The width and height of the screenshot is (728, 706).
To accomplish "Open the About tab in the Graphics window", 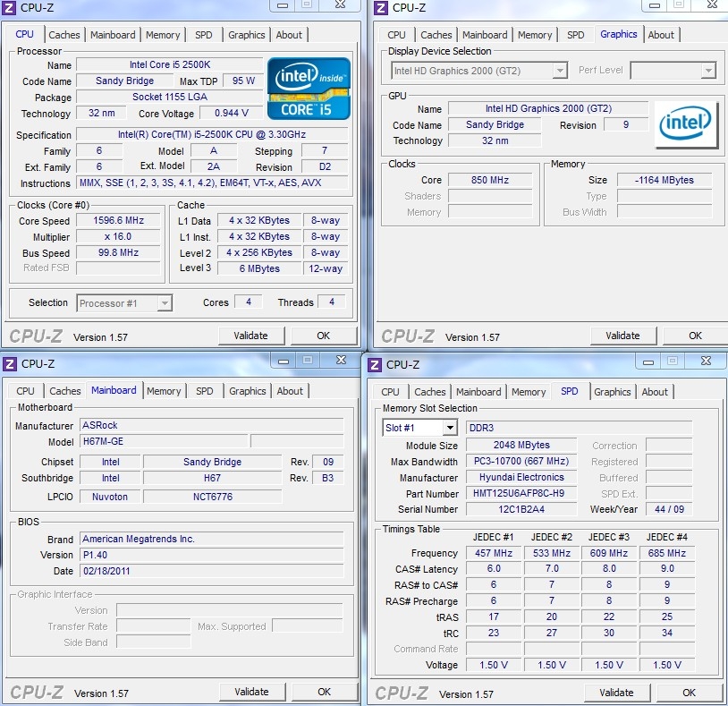I will pyautogui.click(x=661, y=35).
